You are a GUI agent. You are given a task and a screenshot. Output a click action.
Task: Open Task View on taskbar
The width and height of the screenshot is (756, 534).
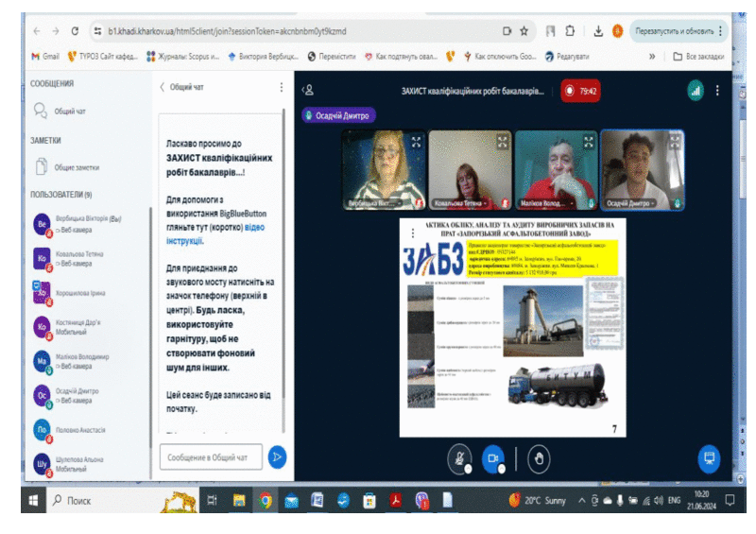click(x=212, y=500)
